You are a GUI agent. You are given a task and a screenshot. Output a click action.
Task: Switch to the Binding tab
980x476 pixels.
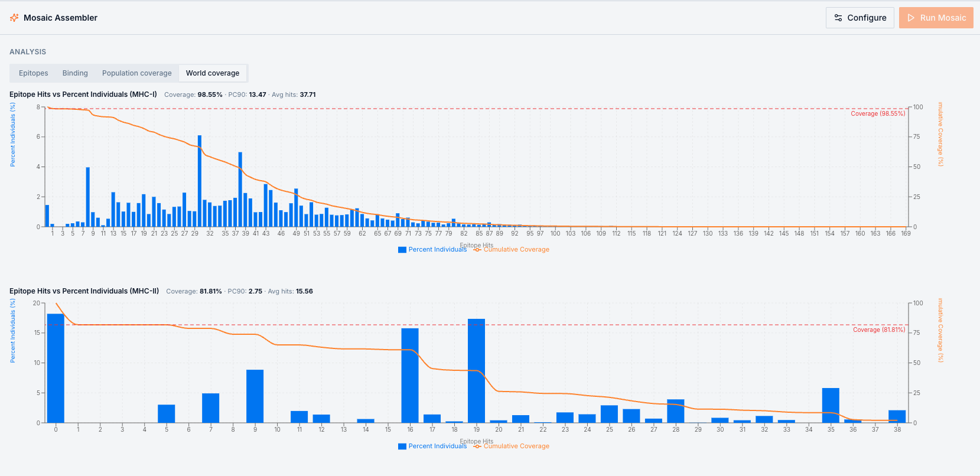point(75,73)
